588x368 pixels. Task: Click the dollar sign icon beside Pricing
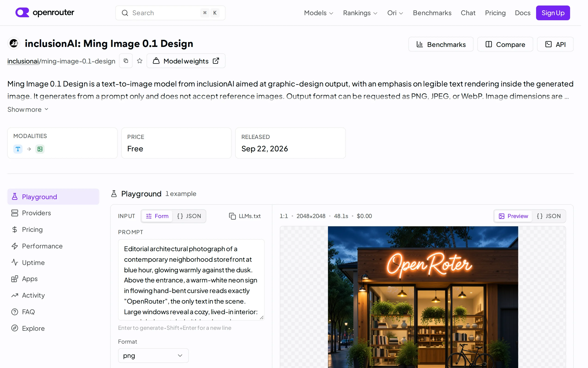[x=15, y=230]
